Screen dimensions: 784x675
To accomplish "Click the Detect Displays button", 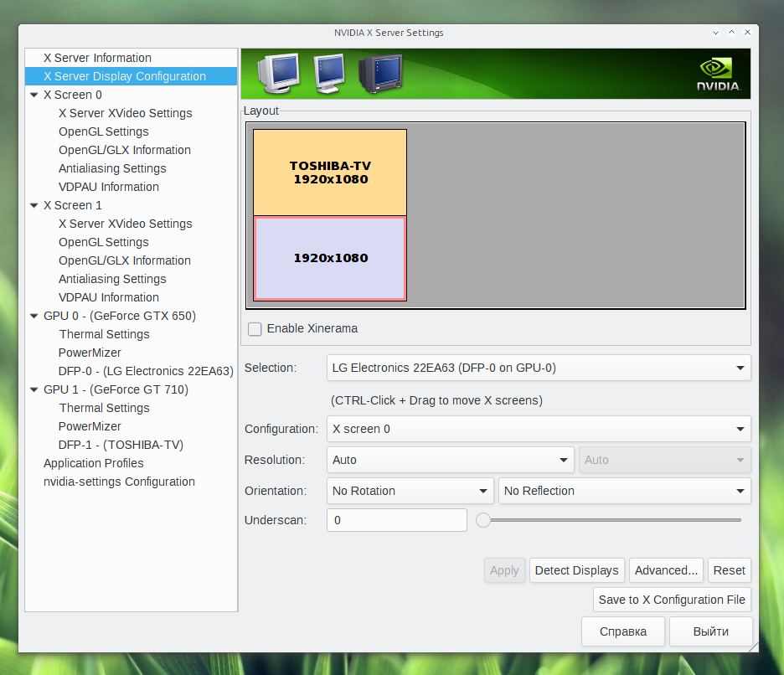I will (x=576, y=570).
